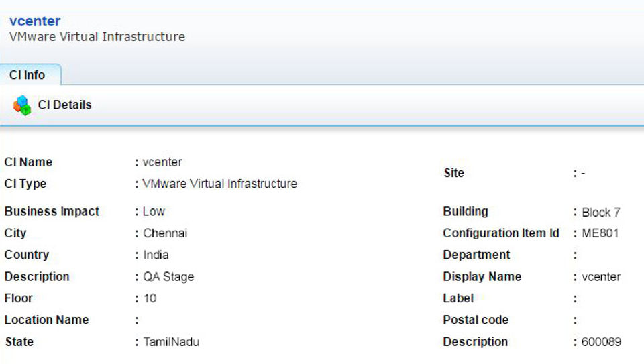Click the CI Details cubes icon
The image size is (644, 364).
coord(22,105)
